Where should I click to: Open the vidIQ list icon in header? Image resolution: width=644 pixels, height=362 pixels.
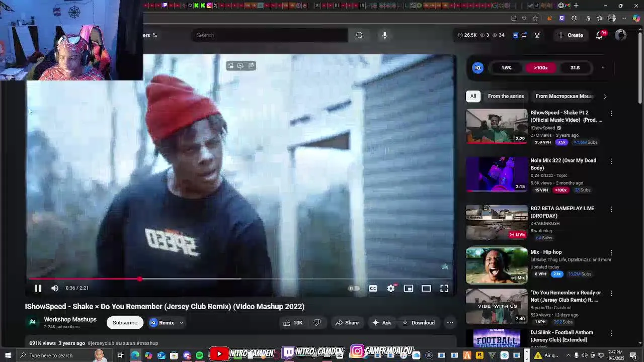[x=524, y=35]
